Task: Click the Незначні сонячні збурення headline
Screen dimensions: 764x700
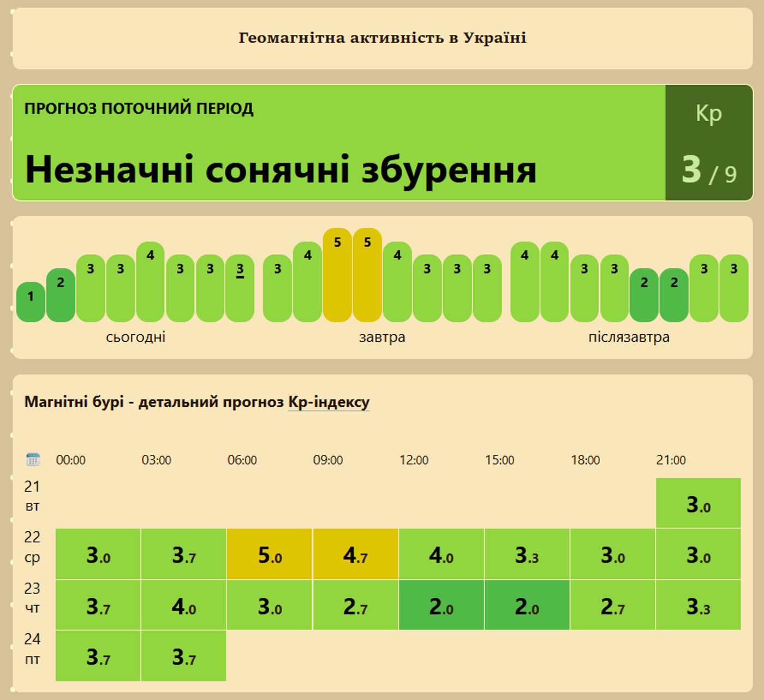Action: [280, 169]
